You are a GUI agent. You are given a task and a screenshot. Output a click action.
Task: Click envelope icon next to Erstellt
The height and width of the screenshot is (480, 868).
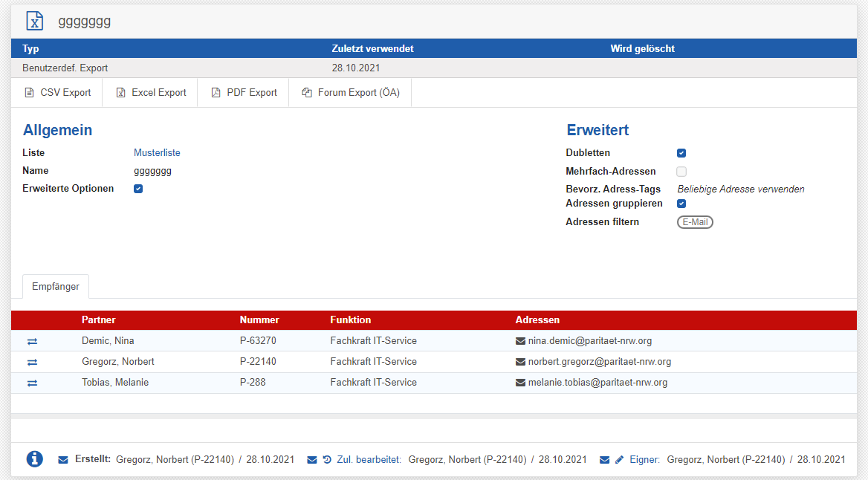pyautogui.click(x=63, y=460)
